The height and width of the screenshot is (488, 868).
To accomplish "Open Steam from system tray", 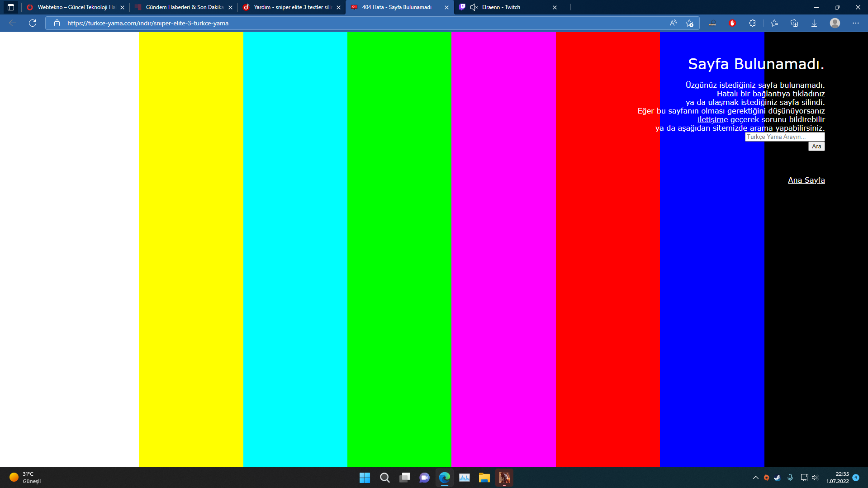I will 777,478.
